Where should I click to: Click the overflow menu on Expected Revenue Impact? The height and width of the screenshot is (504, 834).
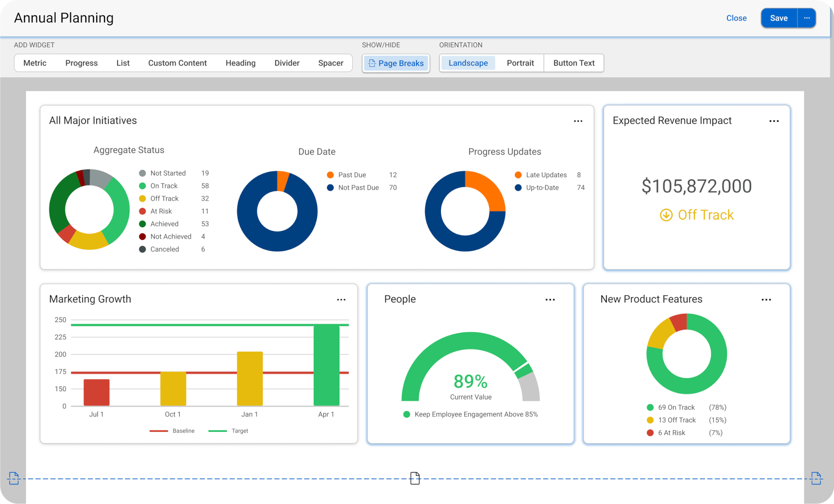(775, 121)
